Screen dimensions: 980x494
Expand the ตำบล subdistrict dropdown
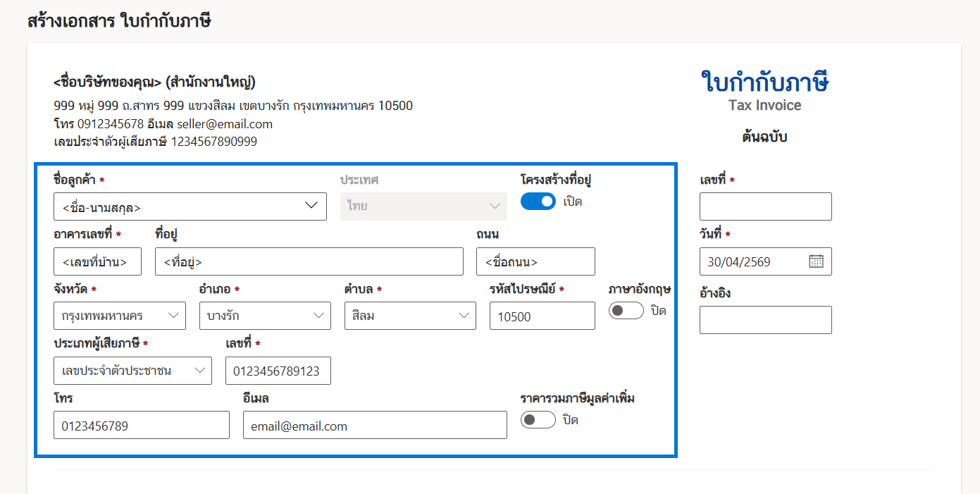pos(410,316)
